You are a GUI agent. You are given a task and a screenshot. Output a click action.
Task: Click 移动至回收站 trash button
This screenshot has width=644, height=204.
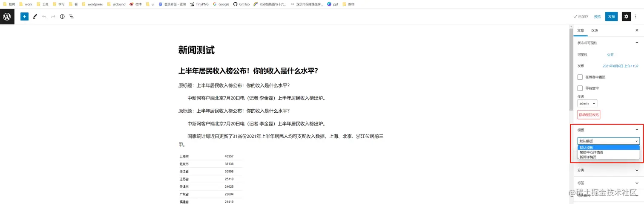click(x=589, y=114)
